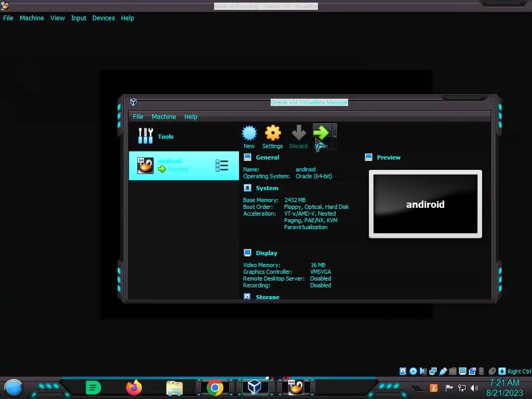Select the andiroid VM in the list
The height and width of the screenshot is (399, 532).
[x=183, y=166]
